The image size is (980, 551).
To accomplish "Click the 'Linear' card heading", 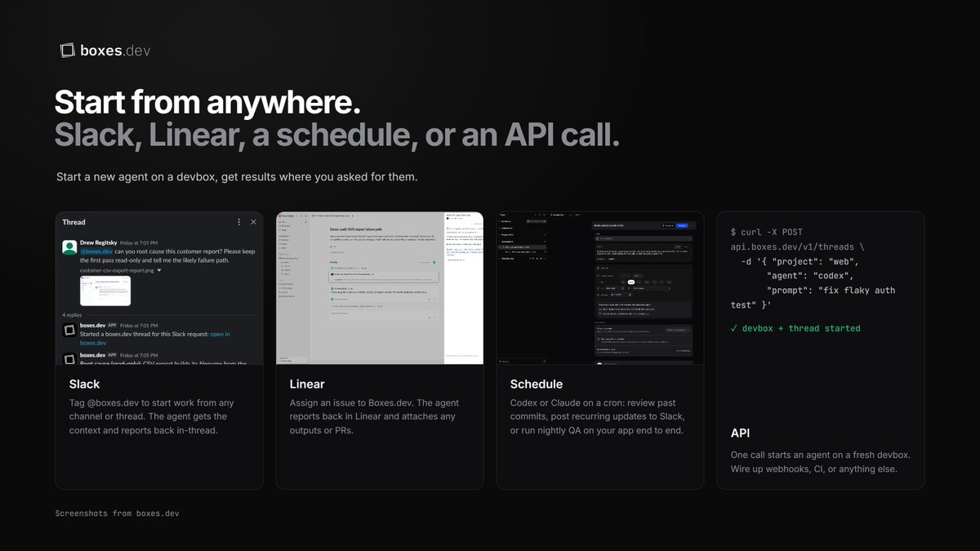I will [307, 384].
